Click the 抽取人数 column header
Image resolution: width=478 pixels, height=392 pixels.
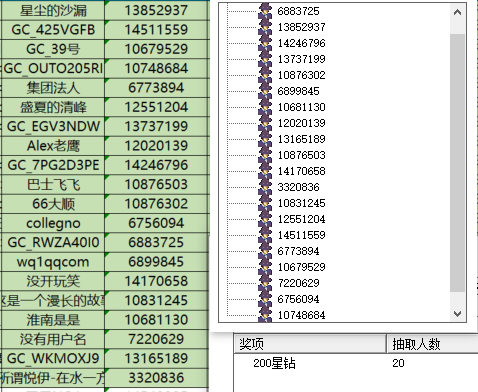(x=432, y=343)
